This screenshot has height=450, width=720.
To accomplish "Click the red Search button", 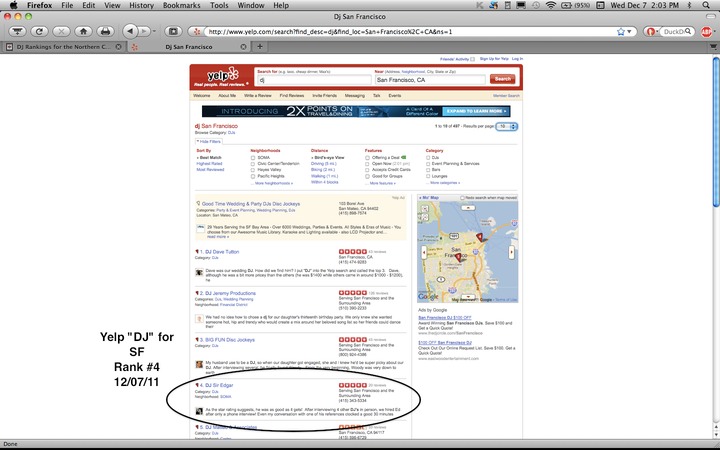I will click(x=502, y=79).
